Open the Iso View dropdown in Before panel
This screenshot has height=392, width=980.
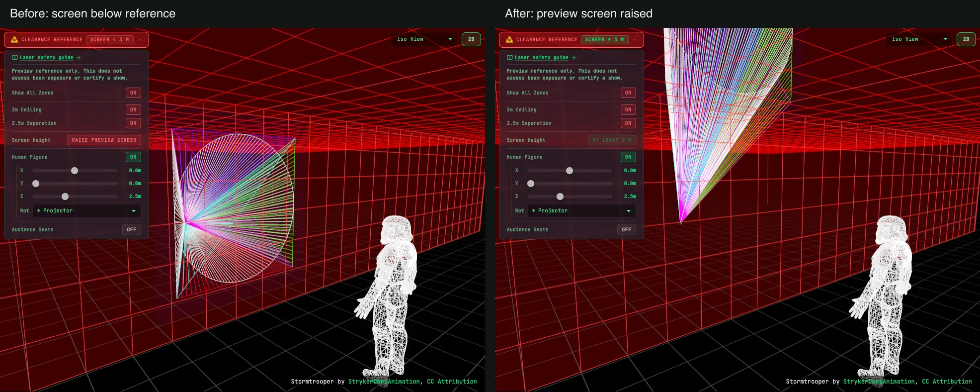(x=424, y=39)
